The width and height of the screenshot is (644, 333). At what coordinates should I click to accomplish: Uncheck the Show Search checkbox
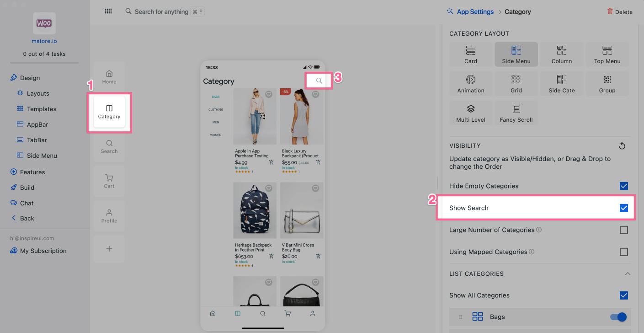(x=623, y=208)
